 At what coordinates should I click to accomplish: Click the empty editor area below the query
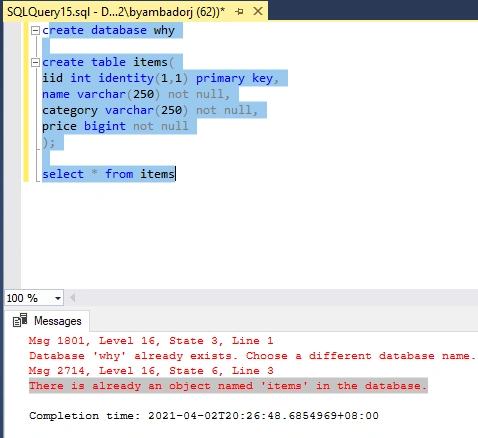tap(247, 233)
